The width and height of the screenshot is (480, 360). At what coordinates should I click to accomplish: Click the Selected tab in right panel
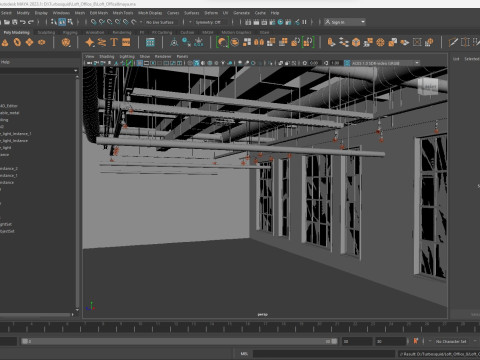coord(472,59)
